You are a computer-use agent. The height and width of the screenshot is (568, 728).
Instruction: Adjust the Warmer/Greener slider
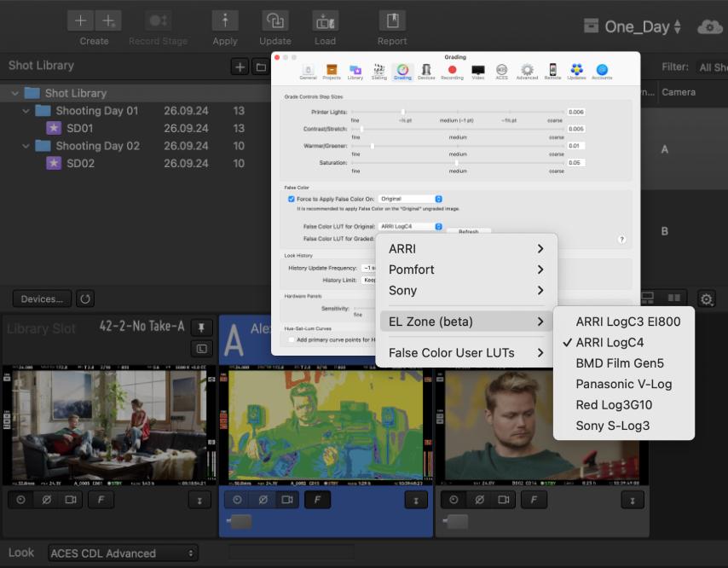373,146
